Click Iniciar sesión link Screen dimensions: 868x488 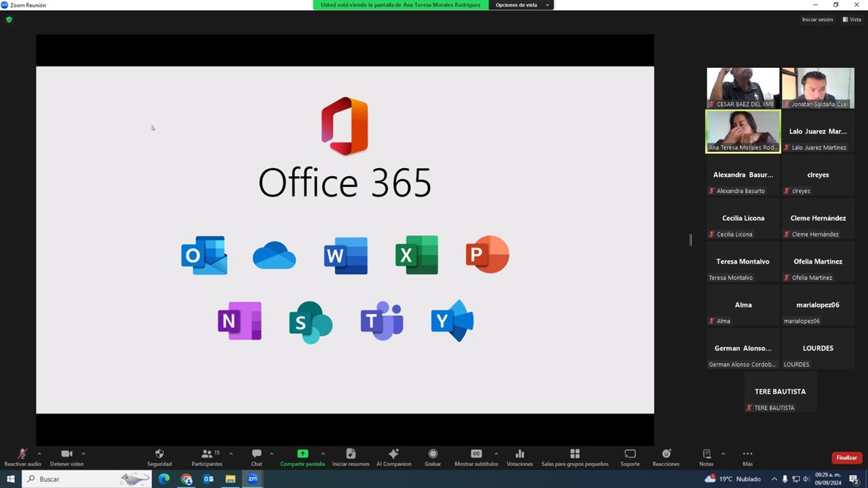click(817, 20)
